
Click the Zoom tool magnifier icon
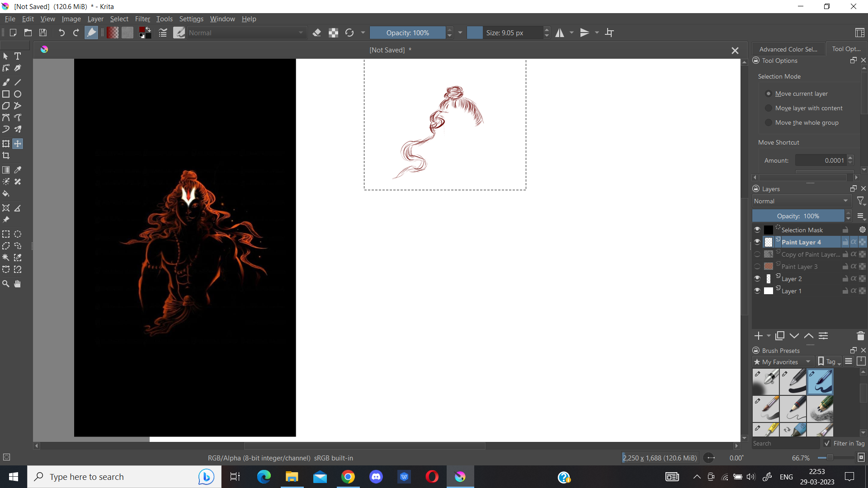click(x=6, y=284)
